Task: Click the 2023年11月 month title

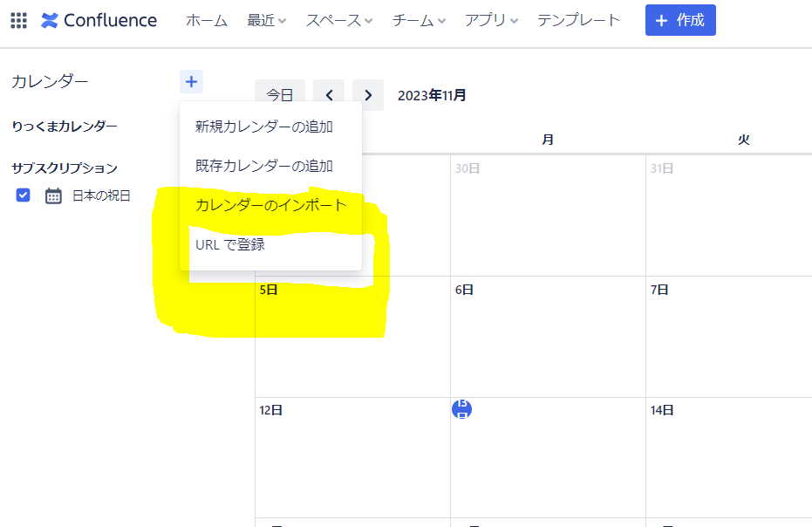Action: tap(432, 95)
